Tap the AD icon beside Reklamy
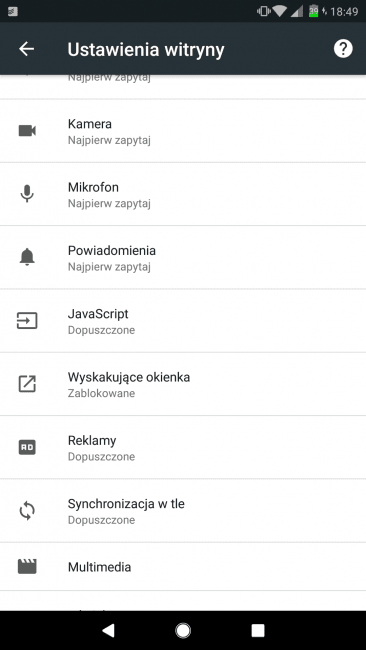The width and height of the screenshot is (366, 650). 27,447
